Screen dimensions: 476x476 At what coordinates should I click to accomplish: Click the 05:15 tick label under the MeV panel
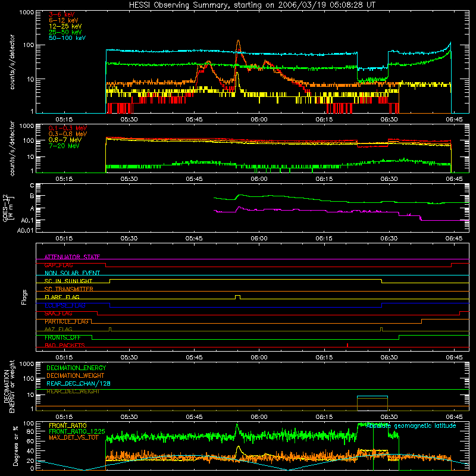[64, 179]
